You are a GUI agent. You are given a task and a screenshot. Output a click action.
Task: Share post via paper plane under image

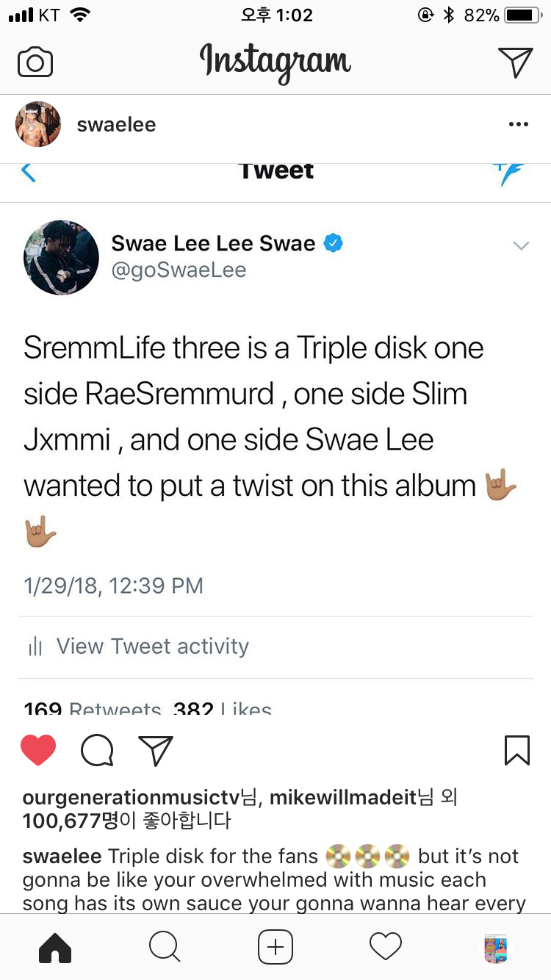click(156, 750)
